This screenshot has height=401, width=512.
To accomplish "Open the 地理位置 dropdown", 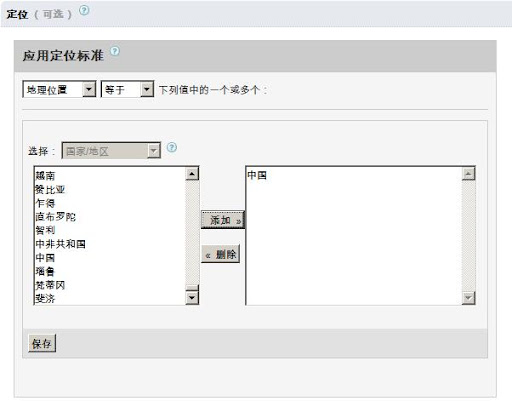I will point(59,89).
